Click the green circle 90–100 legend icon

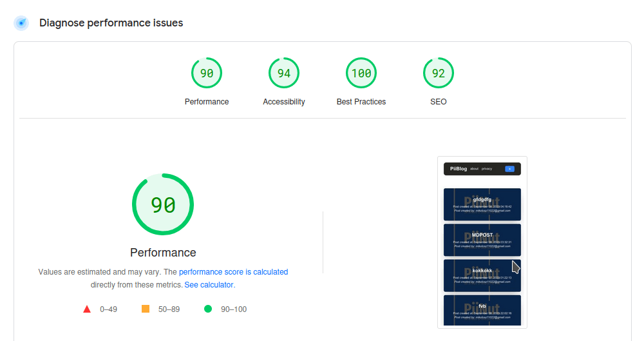point(208,309)
